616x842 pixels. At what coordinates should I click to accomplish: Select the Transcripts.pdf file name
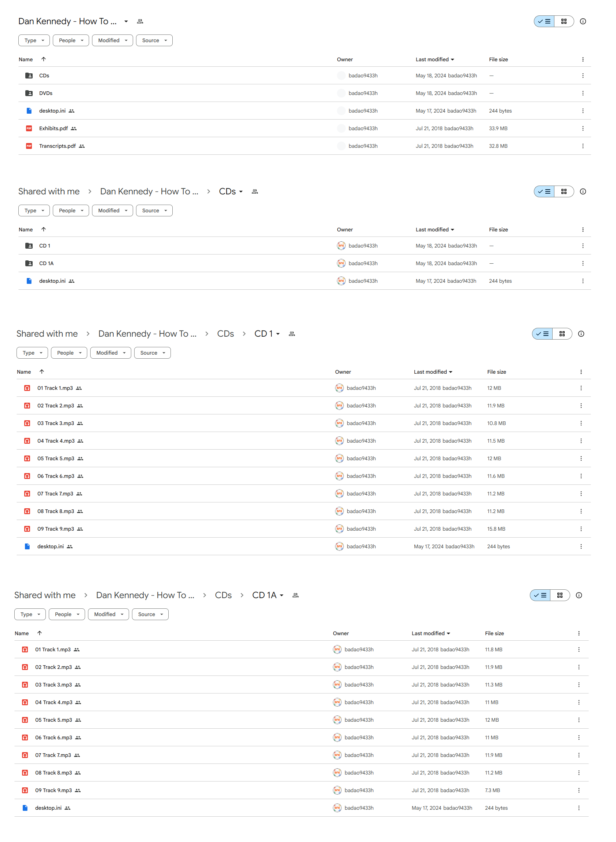(58, 146)
